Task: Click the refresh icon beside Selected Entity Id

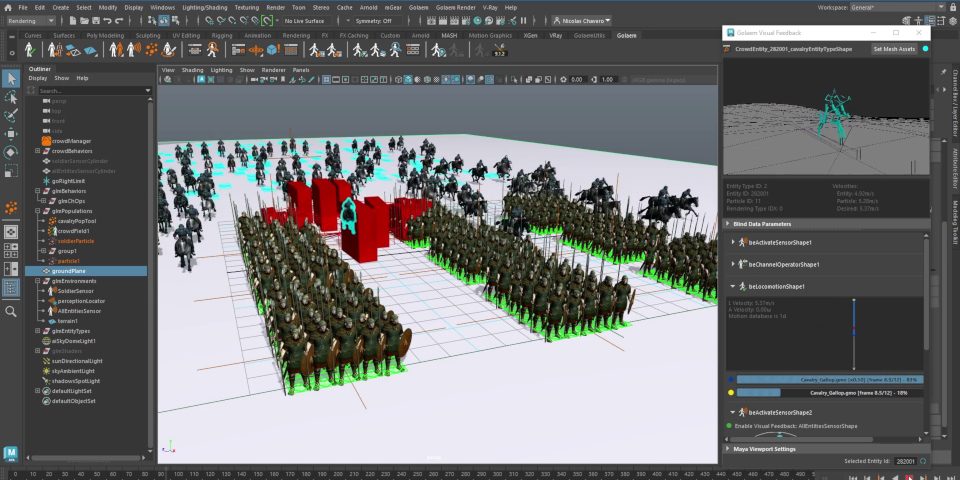Action: [x=924, y=461]
